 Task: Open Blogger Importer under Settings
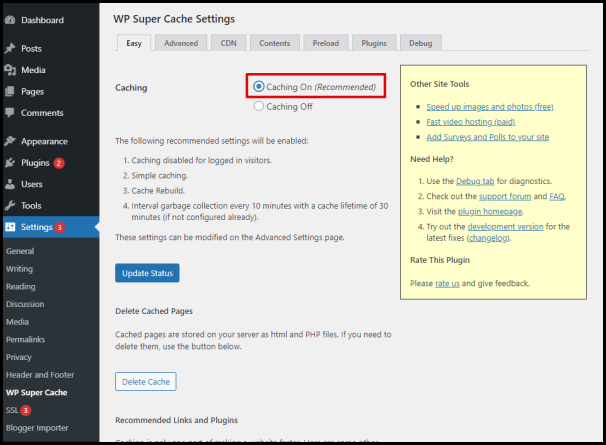(37, 428)
